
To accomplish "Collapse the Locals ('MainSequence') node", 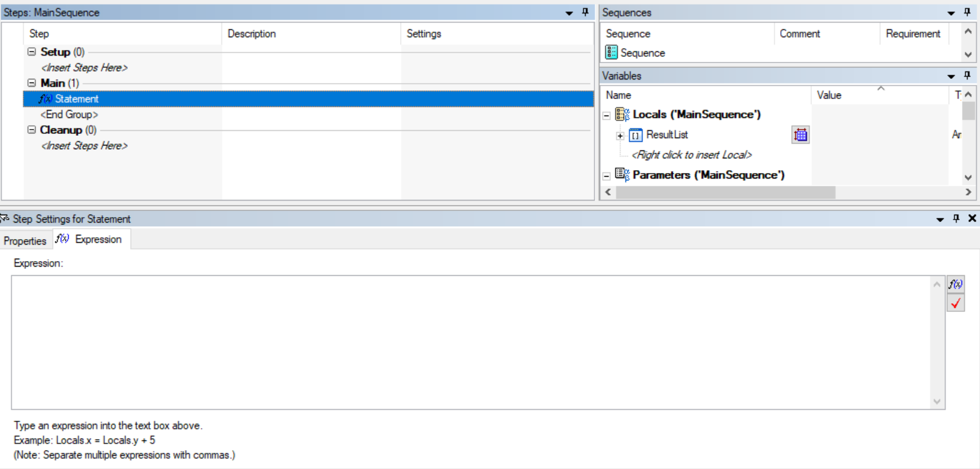I will (x=607, y=116).
